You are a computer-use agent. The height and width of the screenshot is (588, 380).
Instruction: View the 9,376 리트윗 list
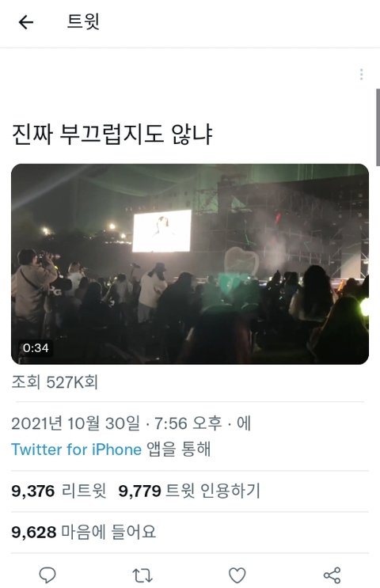point(59,491)
